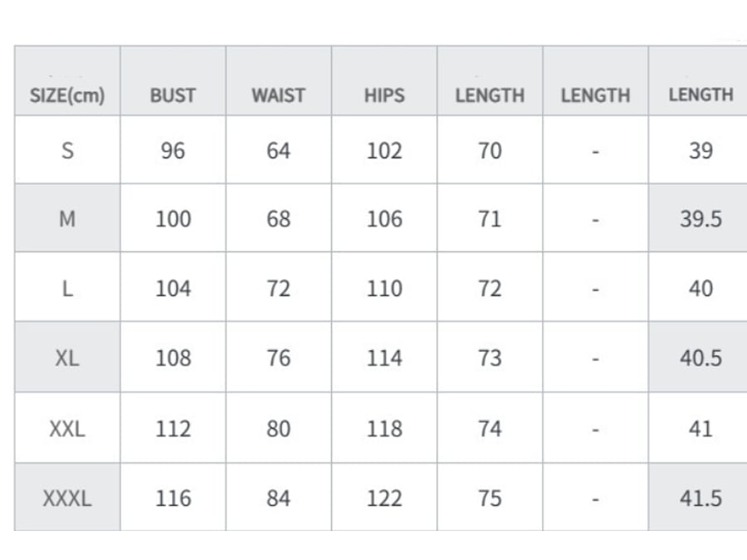The image size is (747, 560).
Task: Click waist value 68
Action: coord(279,219)
